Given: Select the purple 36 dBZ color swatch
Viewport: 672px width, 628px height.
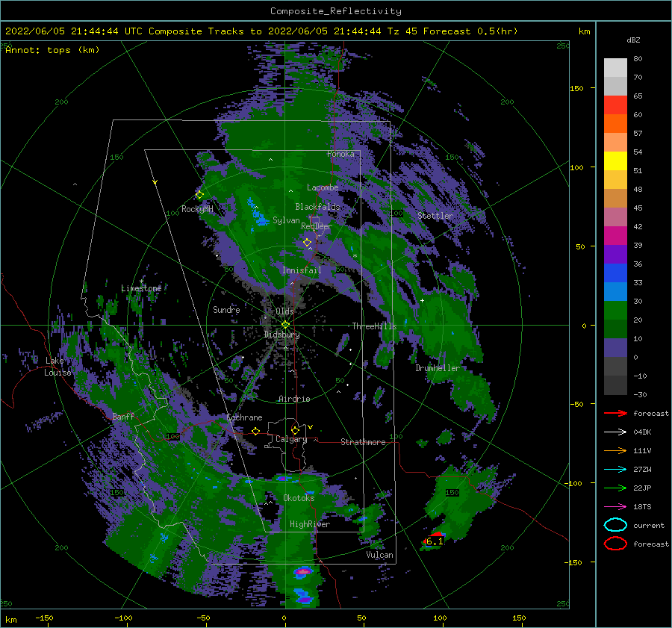Looking at the screenshot, I should (x=615, y=254).
